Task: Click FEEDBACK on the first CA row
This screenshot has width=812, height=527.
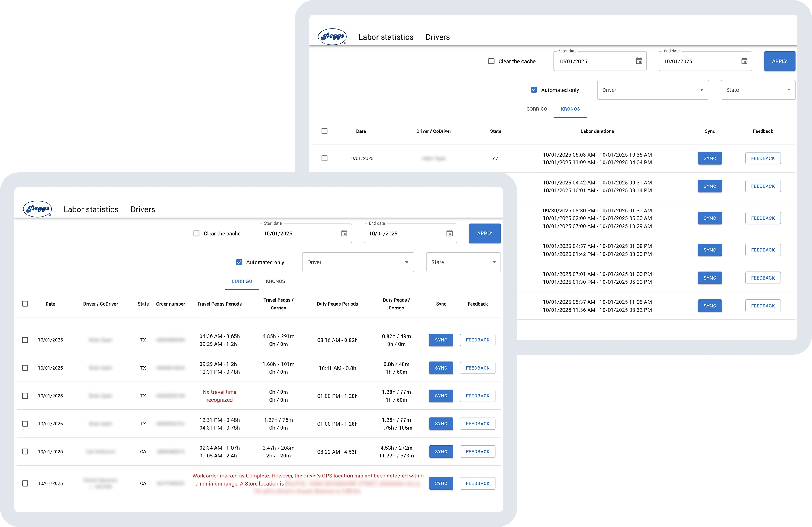Action: (477, 451)
